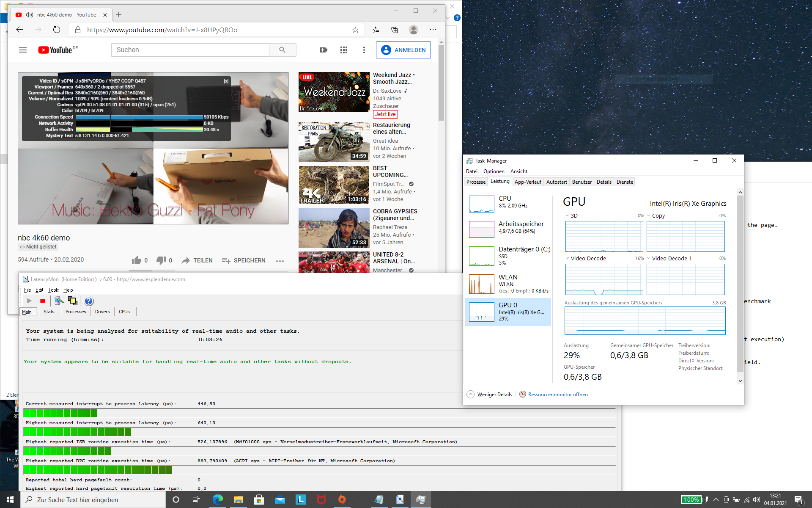Screen dimensions: 812x508
Task: Switch to the Dienste tab
Action: coord(625,182)
